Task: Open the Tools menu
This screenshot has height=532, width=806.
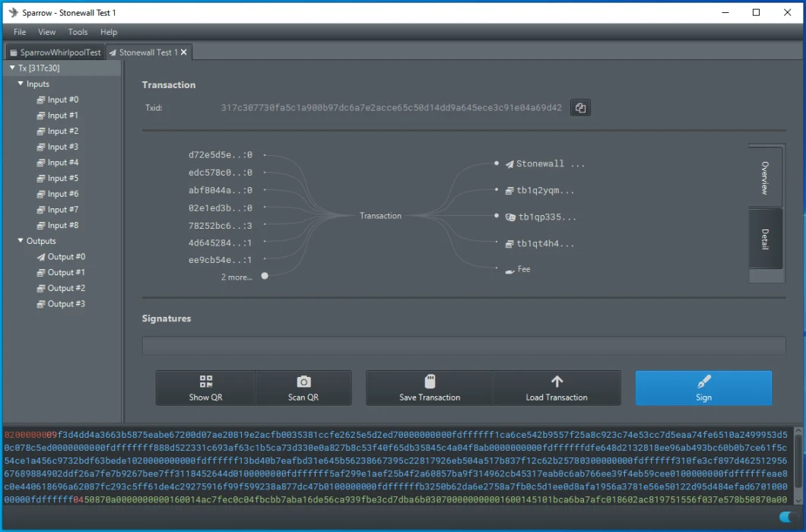Action: point(78,32)
